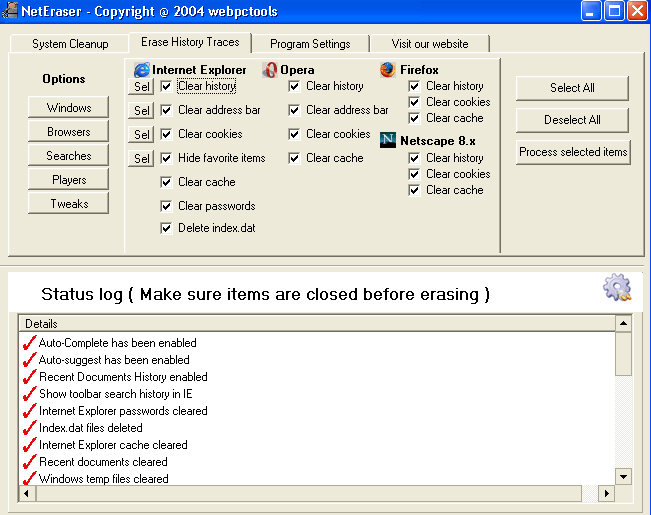Select log entry Recent documents cleared
Viewport: 651px width, 515px height.
[x=103, y=462]
